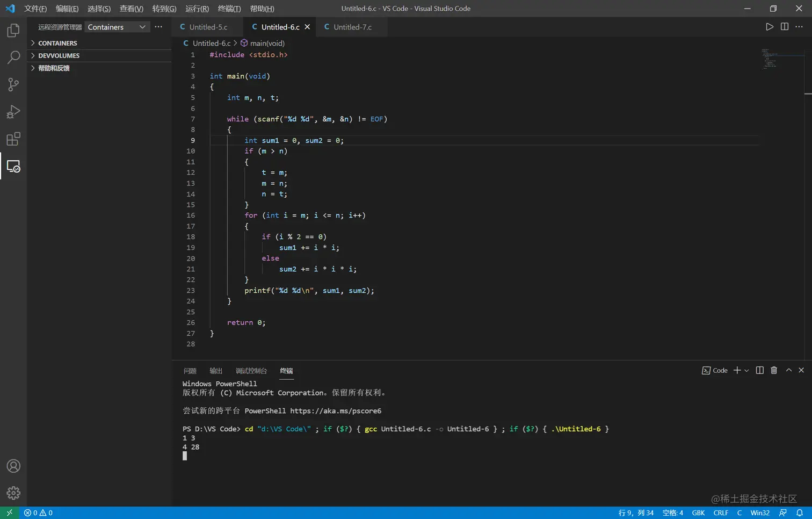Click the printf line of code

(309, 291)
